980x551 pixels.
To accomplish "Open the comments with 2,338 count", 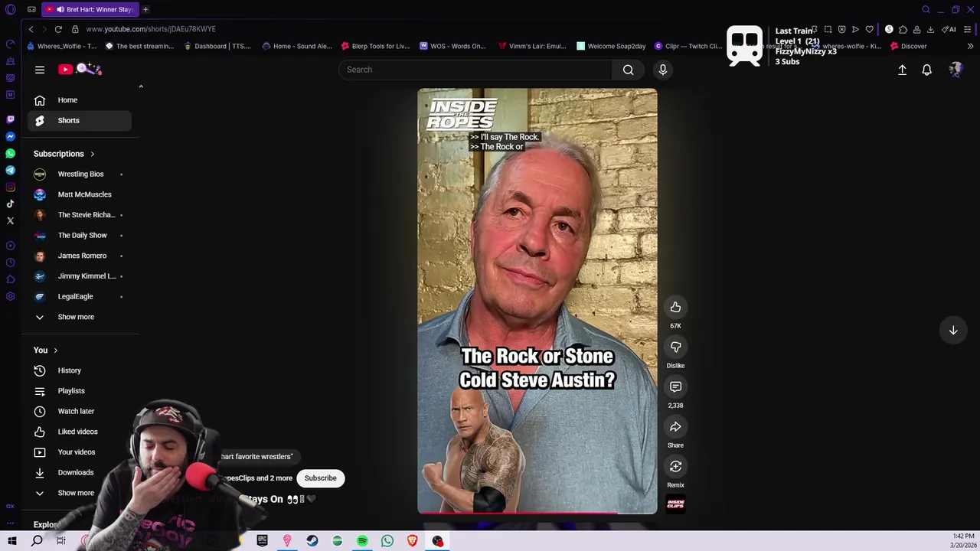I will click(x=675, y=386).
